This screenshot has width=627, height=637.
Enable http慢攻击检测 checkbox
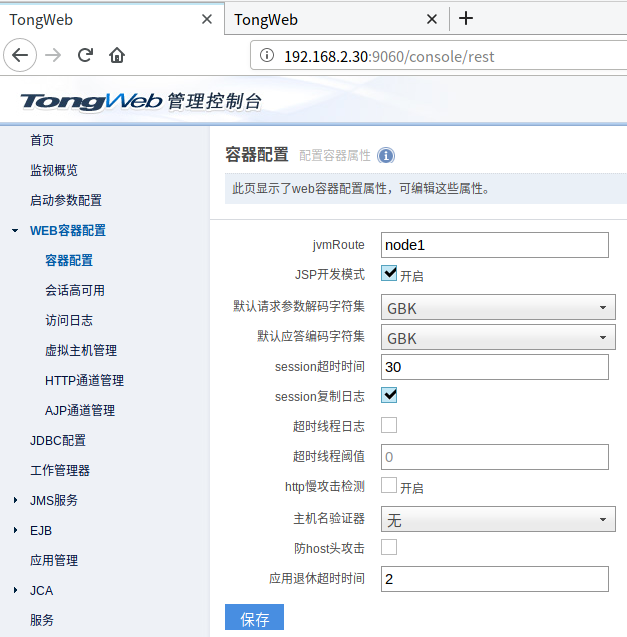coord(389,485)
